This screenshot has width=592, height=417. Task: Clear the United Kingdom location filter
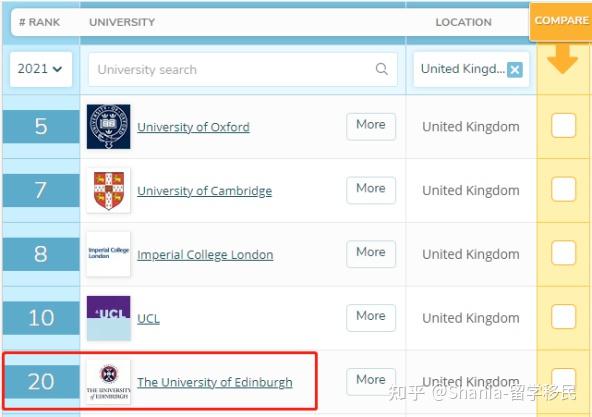515,70
